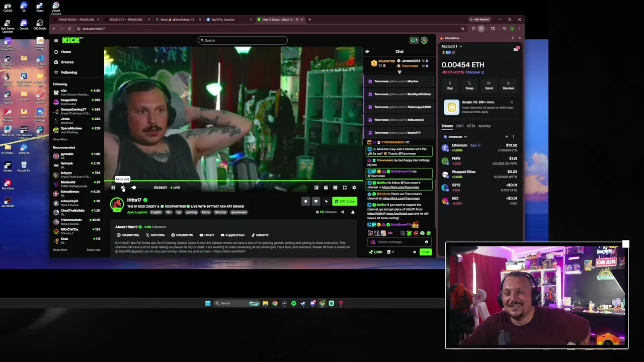Viewport: 644px width, 362px height.
Task: Toggle theater mode in video player
Action: click(335, 188)
